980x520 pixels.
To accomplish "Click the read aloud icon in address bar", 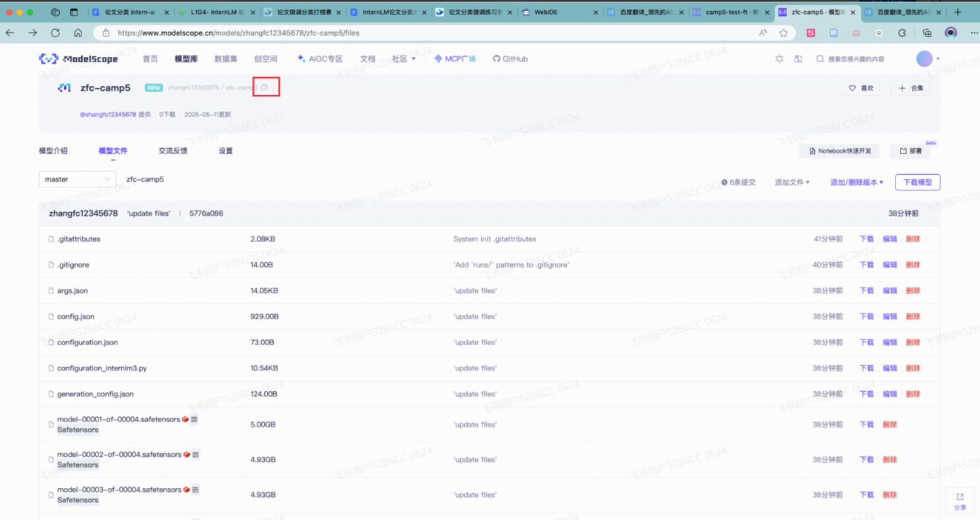I will pyautogui.click(x=763, y=33).
